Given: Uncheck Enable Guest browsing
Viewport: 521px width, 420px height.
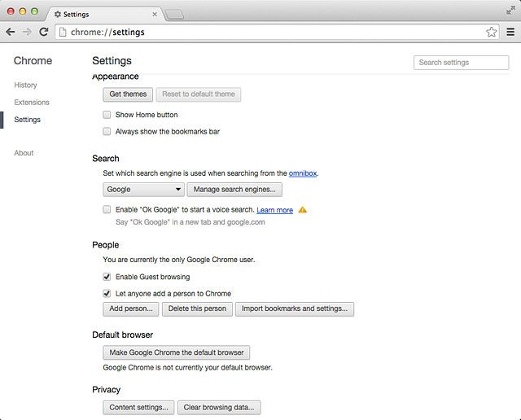Looking at the screenshot, I should pos(107,277).
